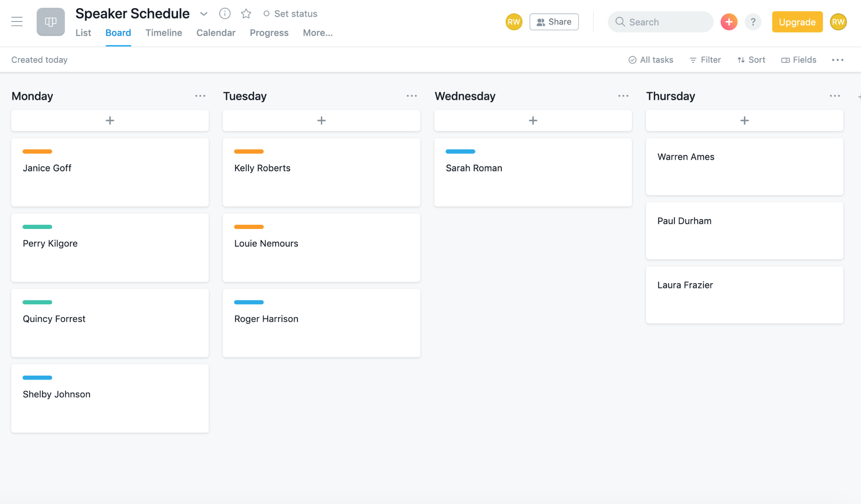Screen dimensions: 861x504
Task: Open the help question mark icon
Action: click(752, 22)
